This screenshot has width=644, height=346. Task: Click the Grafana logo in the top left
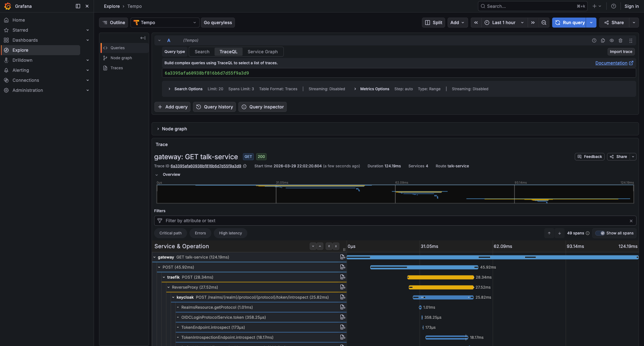[8, 6]
